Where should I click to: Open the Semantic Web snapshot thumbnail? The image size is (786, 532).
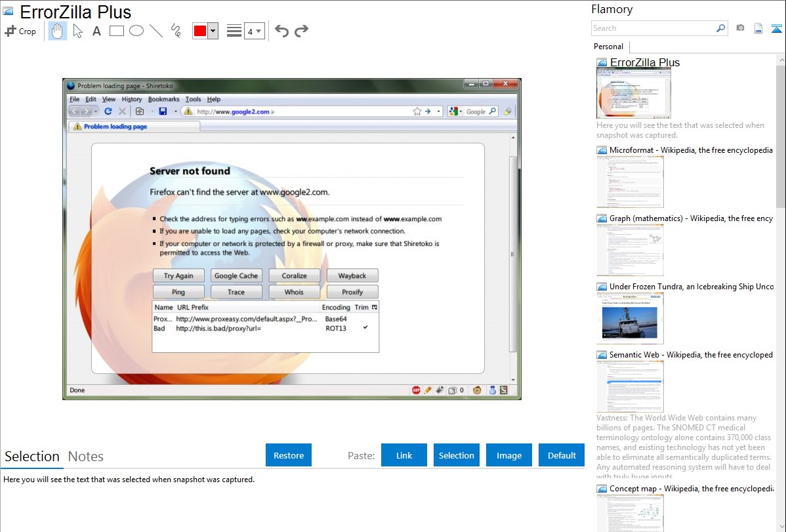point(630,386)
